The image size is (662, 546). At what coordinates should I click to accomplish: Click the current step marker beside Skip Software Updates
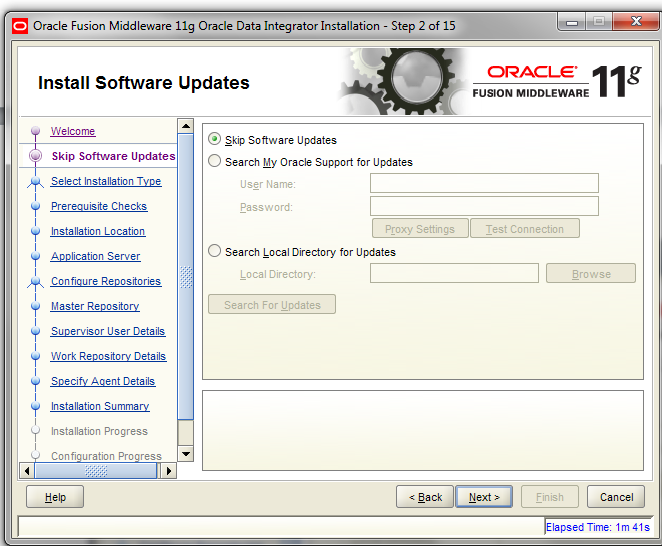[35, 156]
